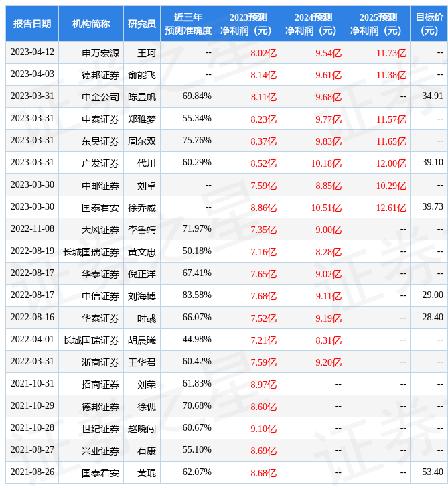
Task: Click target price 39.73
Action: click(x=433, y=207)
